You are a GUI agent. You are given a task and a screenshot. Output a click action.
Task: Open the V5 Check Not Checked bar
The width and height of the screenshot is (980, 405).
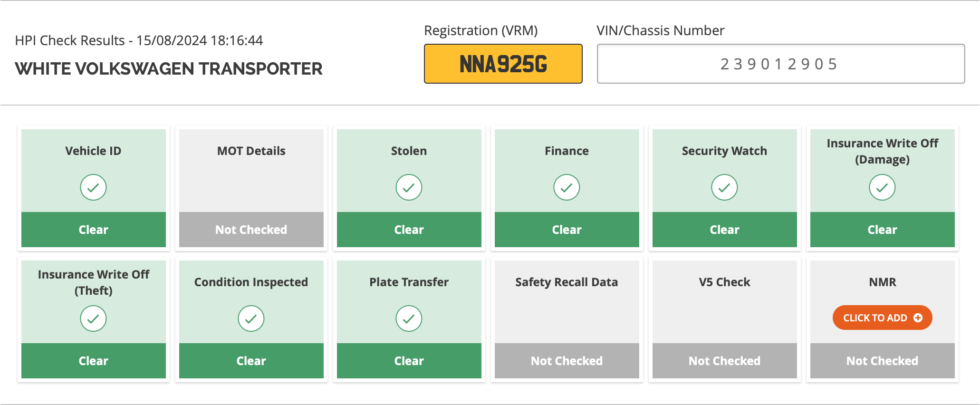pos(725,361)
